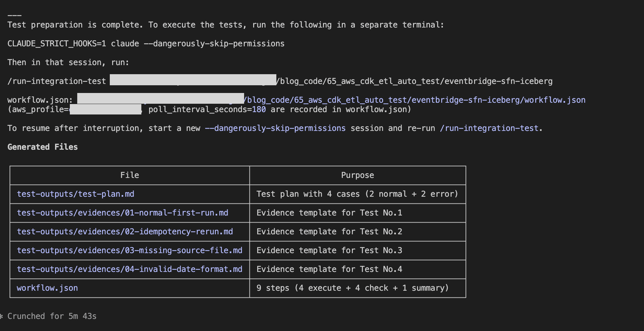
Task: Select the Purpose column header
Action: (357, 175)
